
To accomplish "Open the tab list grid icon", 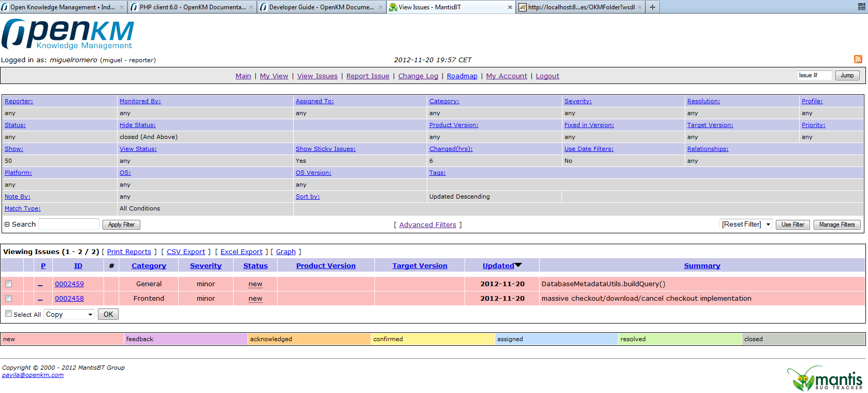I will click(x=861, y=7).
